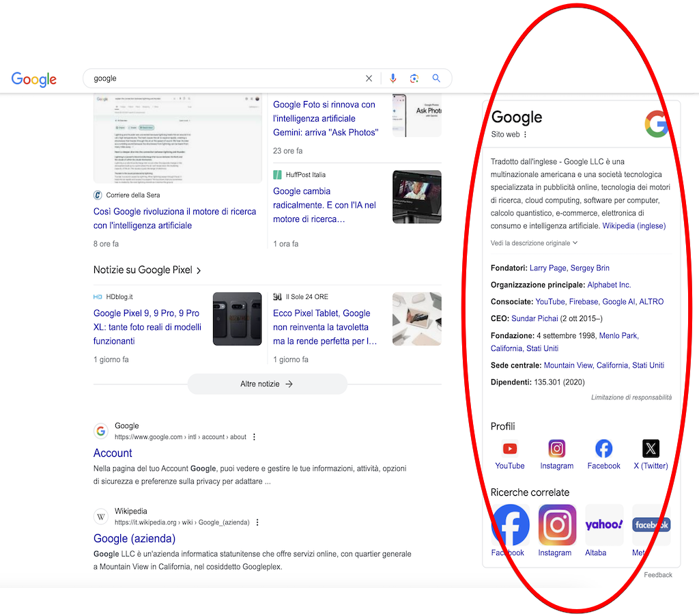Click the Il Sole 24 ORE source icon

point(277,296)
